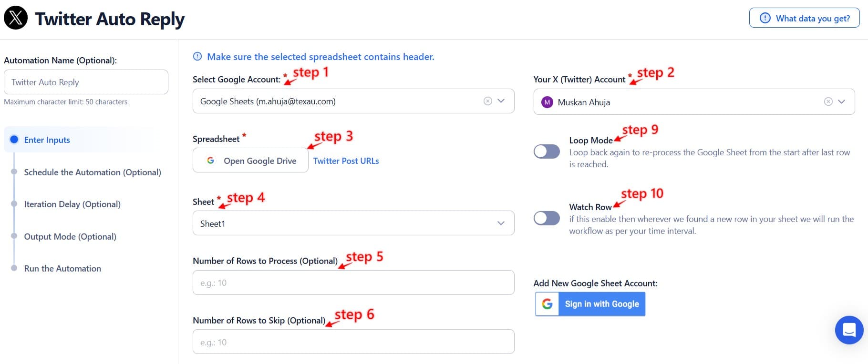Click the X (Twitter) logo icon
Viewport: 868px width, 364px height.
[x=16, y=18]
